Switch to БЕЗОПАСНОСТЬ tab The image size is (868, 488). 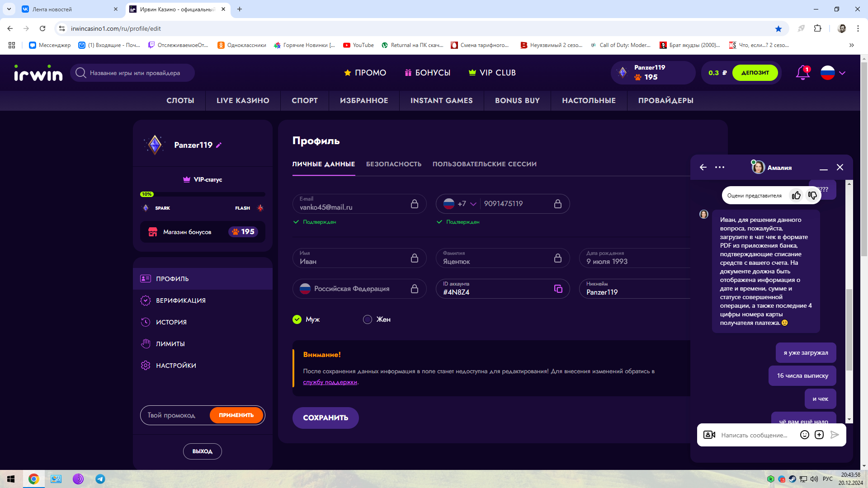(x=394, y=164)
